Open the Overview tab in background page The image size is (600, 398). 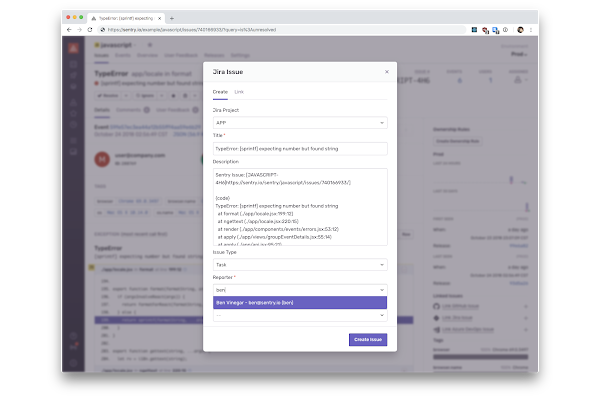(147, 55)
